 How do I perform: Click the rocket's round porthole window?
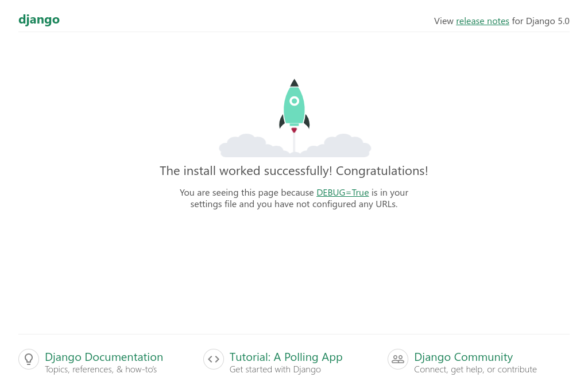click(x=294, y=101)
